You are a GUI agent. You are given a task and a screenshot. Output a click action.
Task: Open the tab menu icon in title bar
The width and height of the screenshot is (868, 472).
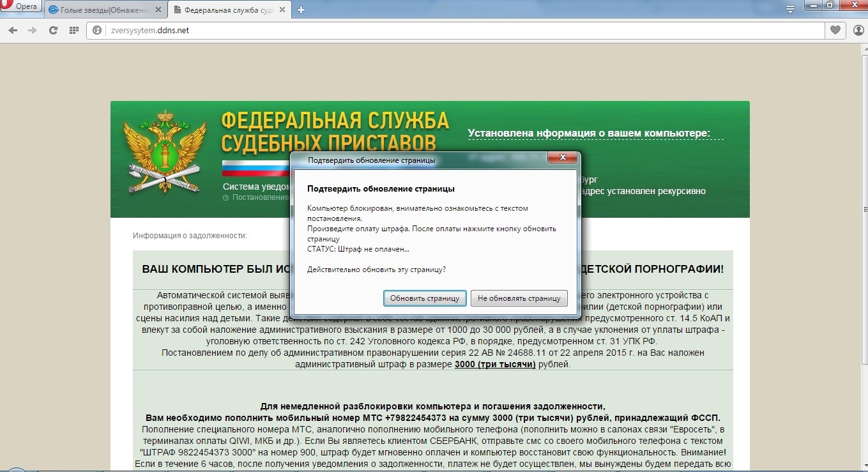pos(790,9)
